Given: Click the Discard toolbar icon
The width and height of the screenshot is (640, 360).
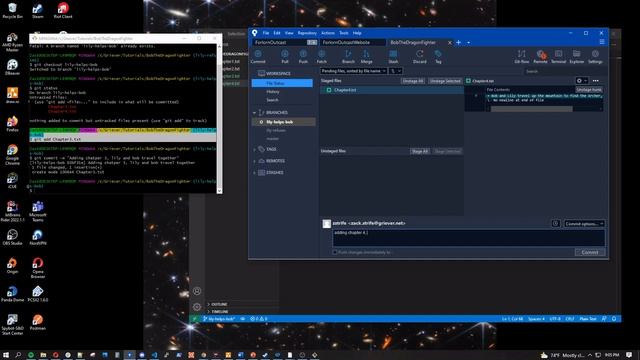Looking at the screenshot, I should tap(420, 56).
